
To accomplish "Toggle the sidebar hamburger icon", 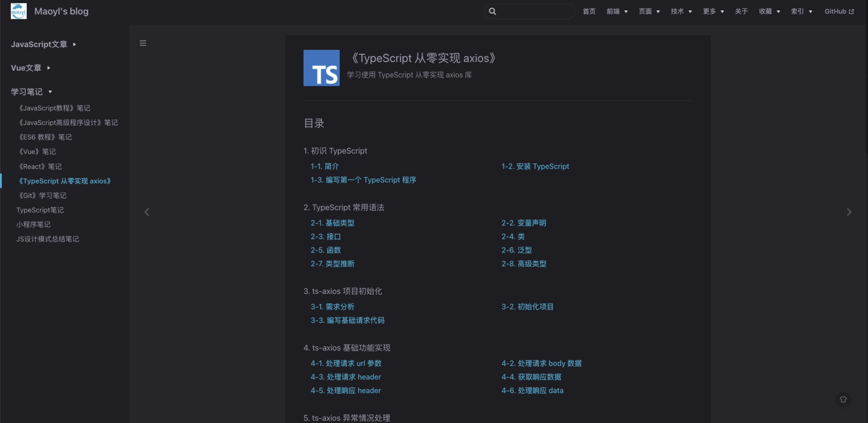I will 143,43.
